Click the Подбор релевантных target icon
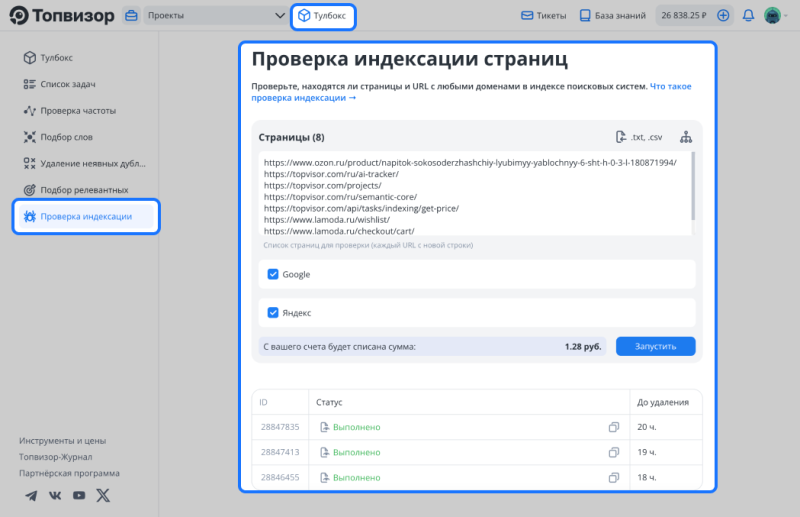Image resolution: width=800 pixels, height=517 pixels. click(x=30, y=190)
